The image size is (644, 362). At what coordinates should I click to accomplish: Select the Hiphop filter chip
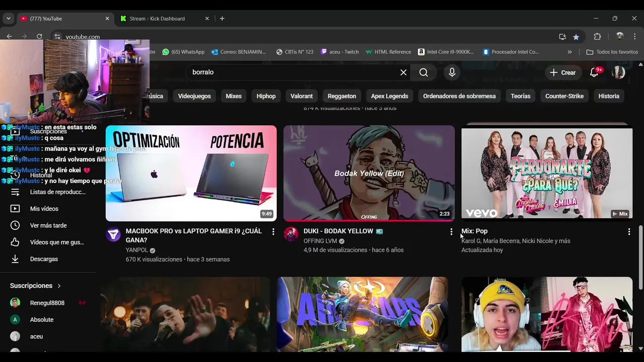(x=266, y=96)
